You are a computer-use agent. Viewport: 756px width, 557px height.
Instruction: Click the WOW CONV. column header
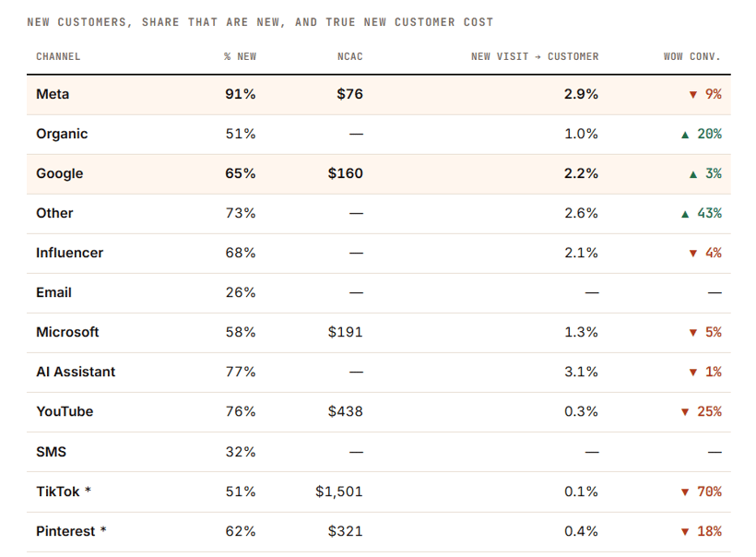[x=691, y=56]
